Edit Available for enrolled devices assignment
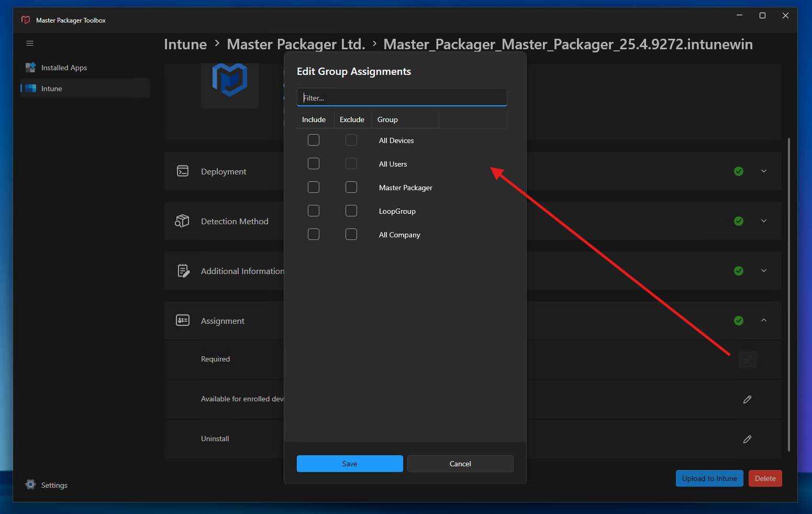812x514 pixels. pyautogui.click(x=748, y=399)
